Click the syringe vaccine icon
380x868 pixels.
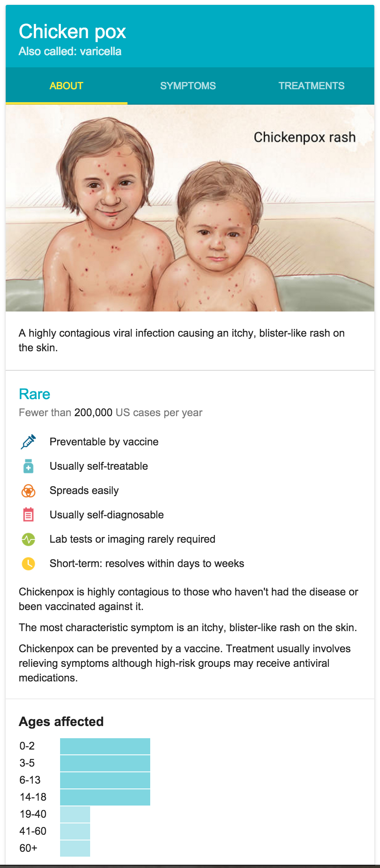[28, 442]
